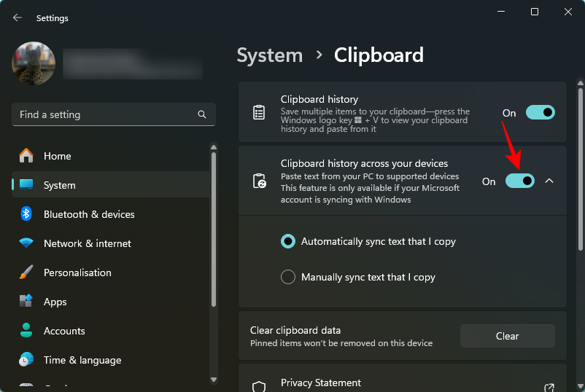The image size is (585, 392).
Task: Click 'Pinned items won't be removed' text
Action: click(341, 342)
